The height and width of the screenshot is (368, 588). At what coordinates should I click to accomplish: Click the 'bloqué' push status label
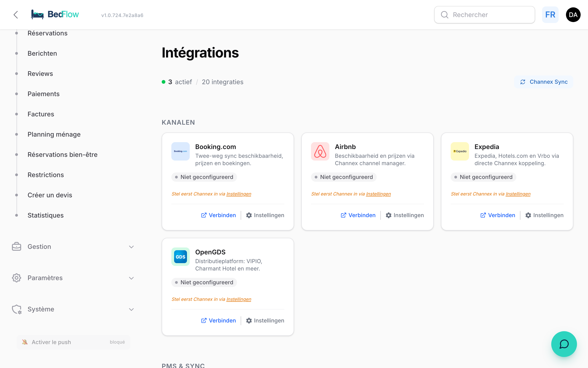point(117,342)
